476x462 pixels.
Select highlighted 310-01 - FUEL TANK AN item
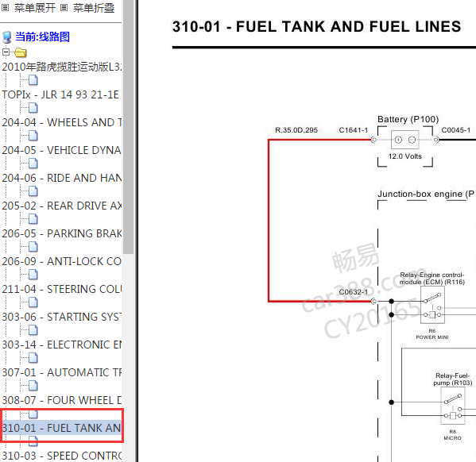(x=62, y=428)
